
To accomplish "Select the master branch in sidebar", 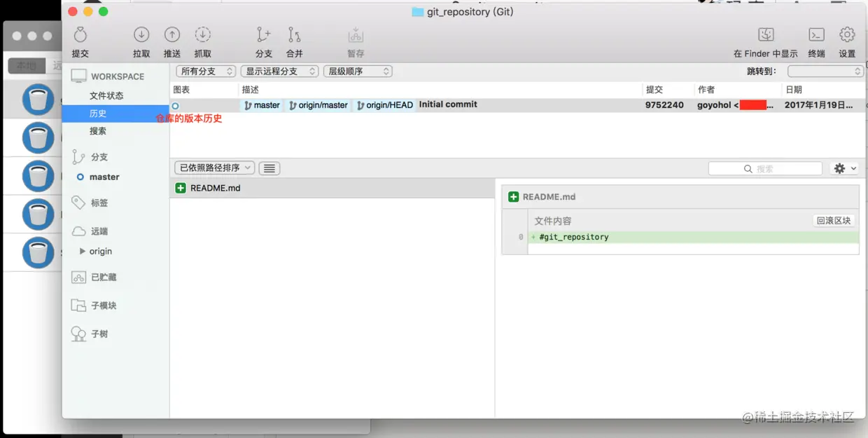I will point(104,177).
